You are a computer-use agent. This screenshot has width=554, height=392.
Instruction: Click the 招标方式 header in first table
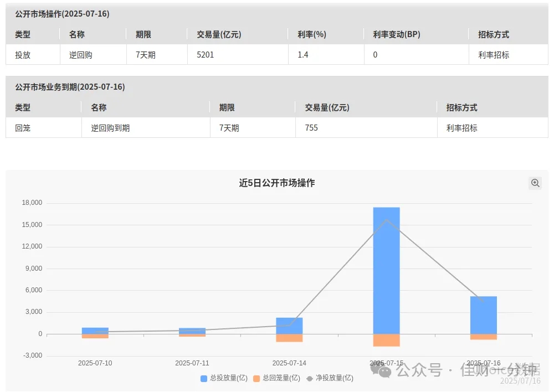(494, 35)
